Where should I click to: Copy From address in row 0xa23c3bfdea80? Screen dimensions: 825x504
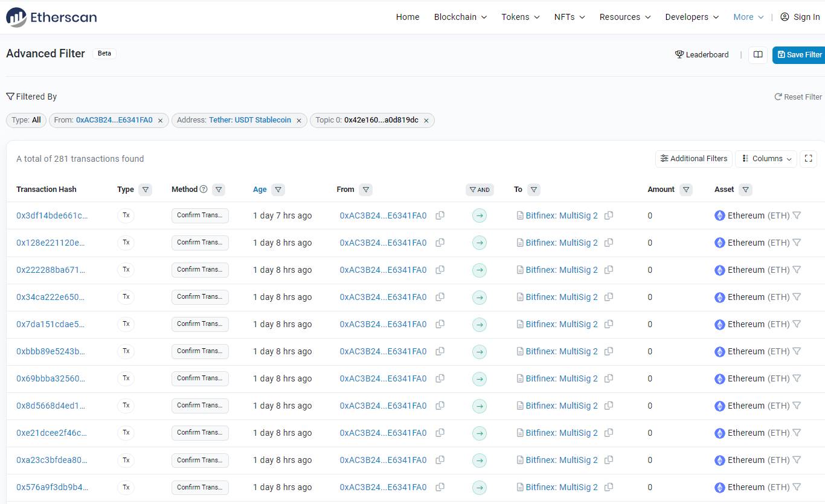pos(440,460)
